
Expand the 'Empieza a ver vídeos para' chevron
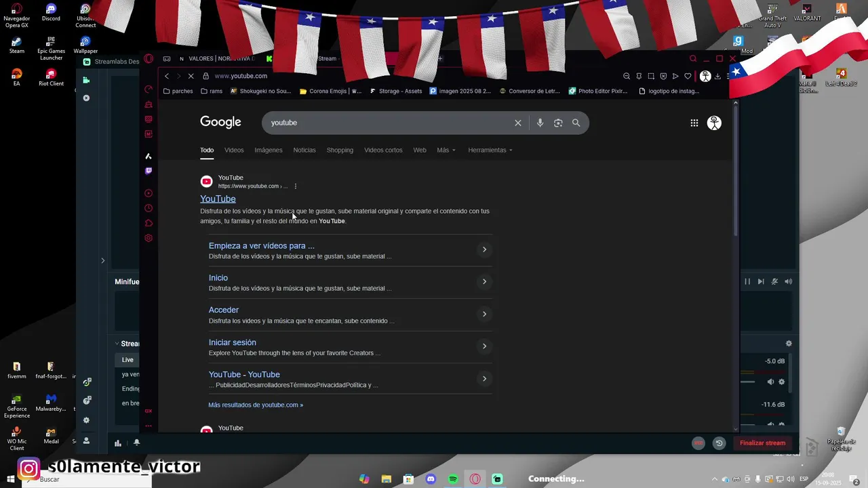click(484, 249)
